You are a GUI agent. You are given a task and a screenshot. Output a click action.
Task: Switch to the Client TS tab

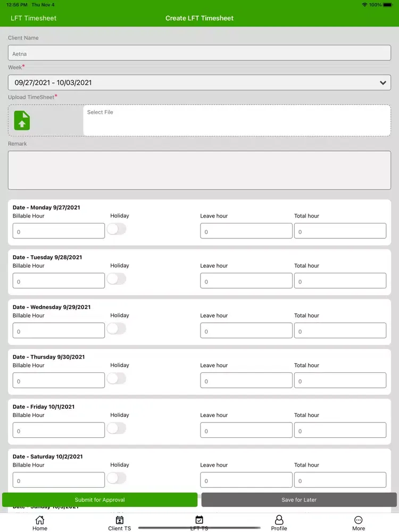click(119, 523)
